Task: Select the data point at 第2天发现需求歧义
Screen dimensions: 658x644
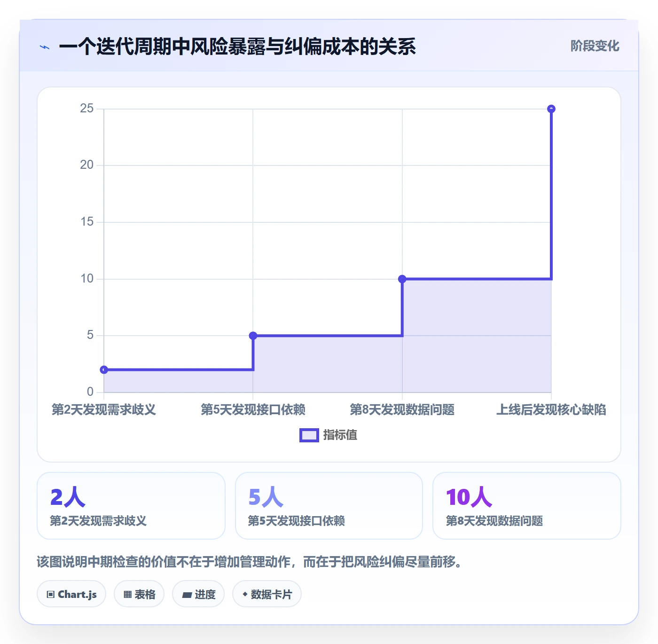Action: click(x=104, y=370)
